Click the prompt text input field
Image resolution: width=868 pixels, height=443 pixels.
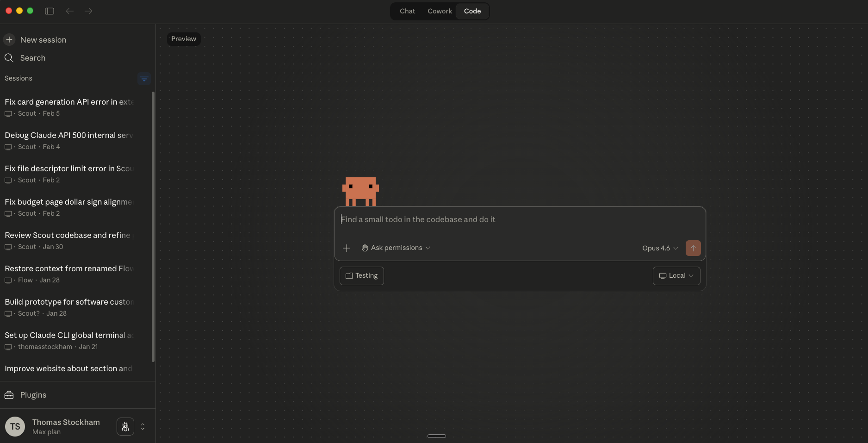click(x=519, y=220)
